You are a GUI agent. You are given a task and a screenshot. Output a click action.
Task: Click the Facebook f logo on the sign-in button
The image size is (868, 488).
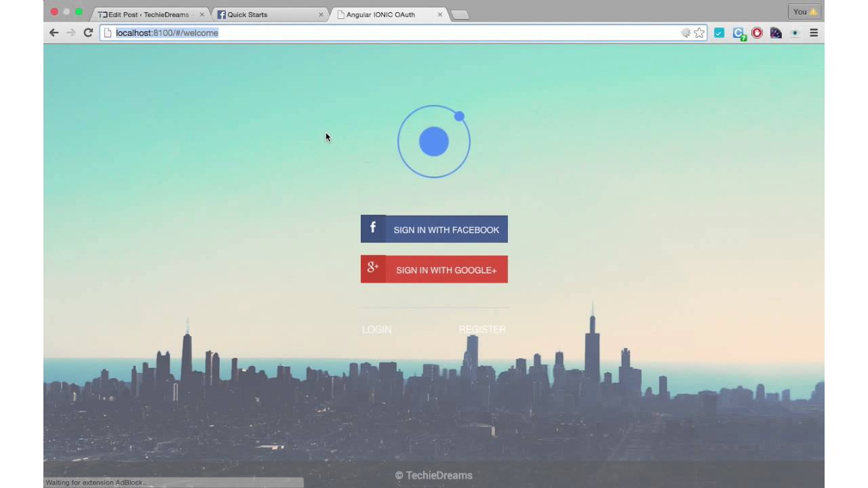(373, 228)
